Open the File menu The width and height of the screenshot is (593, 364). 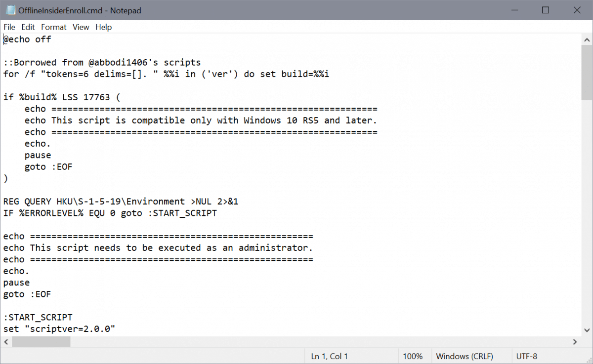coord(9,27)
